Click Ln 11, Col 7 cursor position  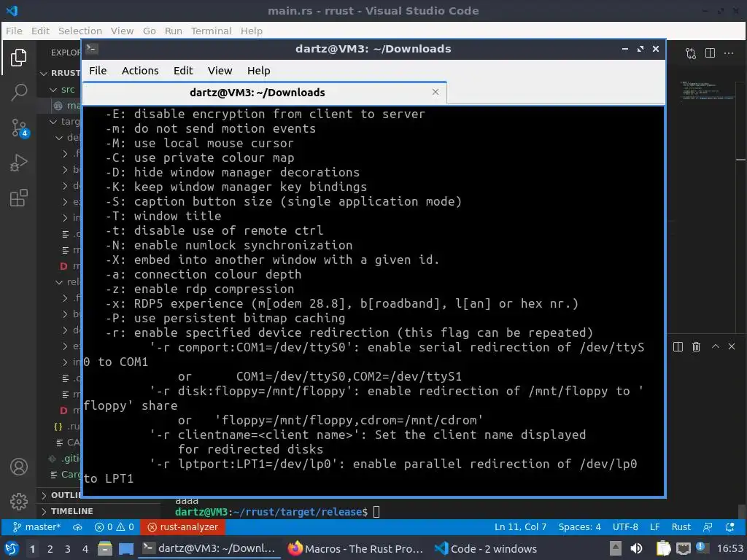coord(520,527)
